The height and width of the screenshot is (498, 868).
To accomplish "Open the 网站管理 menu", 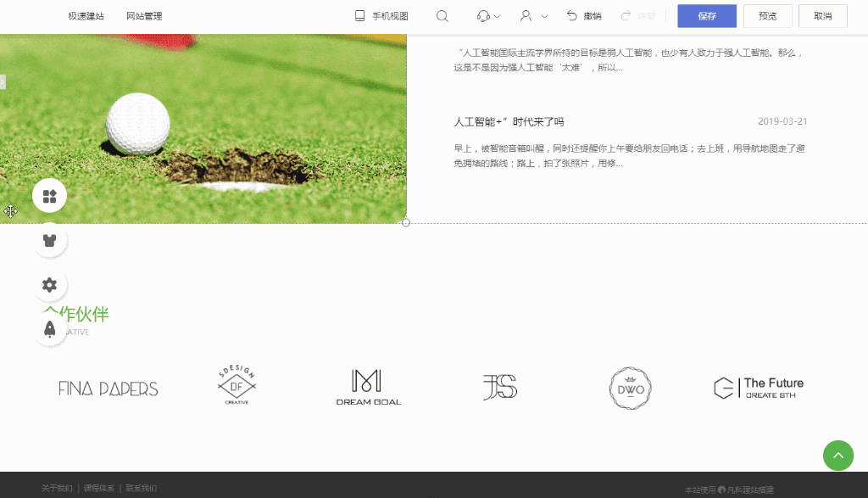I will coord(144,16).
